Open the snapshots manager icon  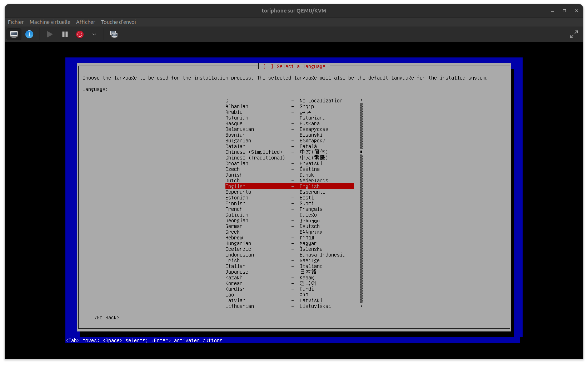pyautogui.click(x=114, y=34)
